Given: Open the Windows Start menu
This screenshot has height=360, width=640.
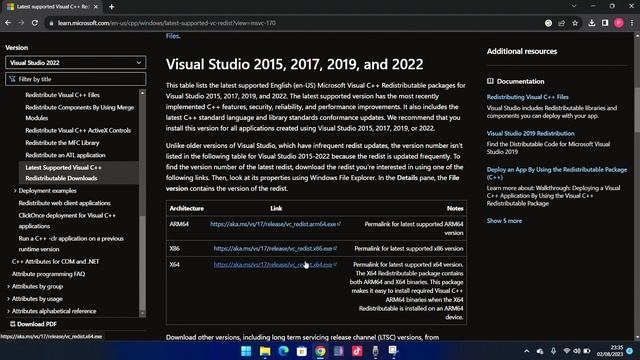Looking at the screenshot, I should point(246,351).
